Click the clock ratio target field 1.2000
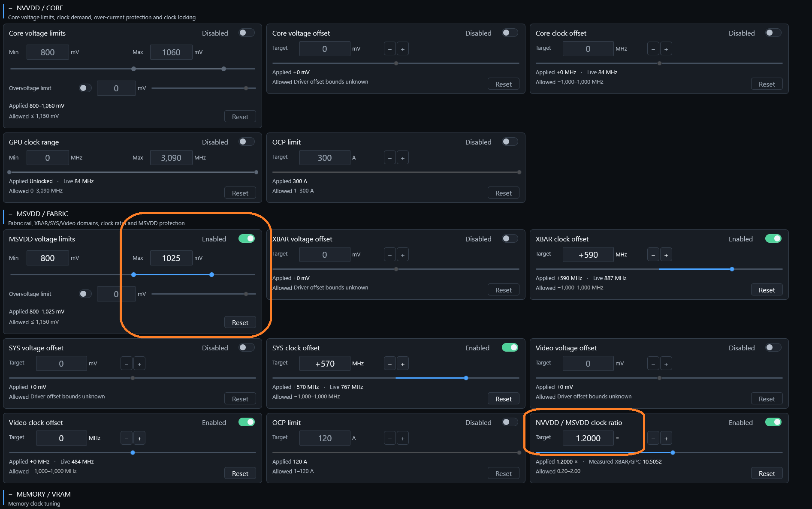 (x=588, y=438)
